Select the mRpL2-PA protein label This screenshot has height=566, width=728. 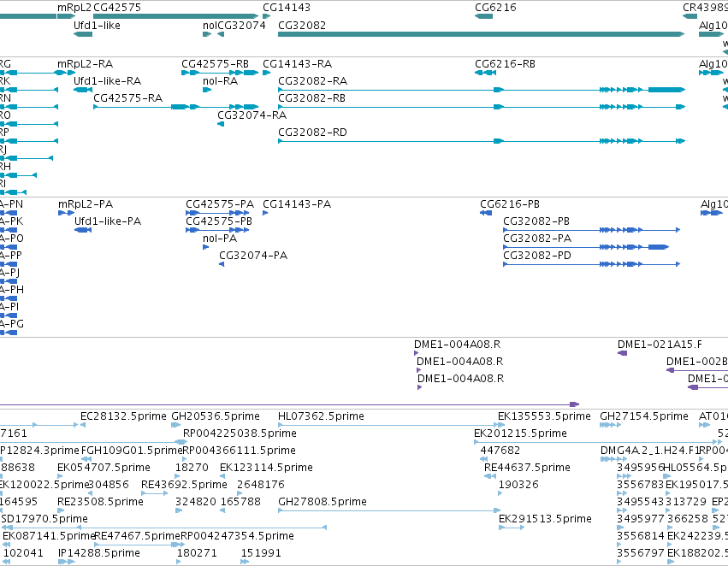pos(86,204)
